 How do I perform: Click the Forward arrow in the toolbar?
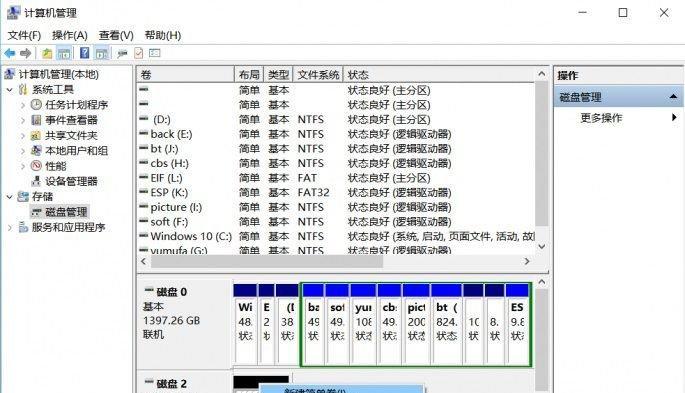pos(25,54)
